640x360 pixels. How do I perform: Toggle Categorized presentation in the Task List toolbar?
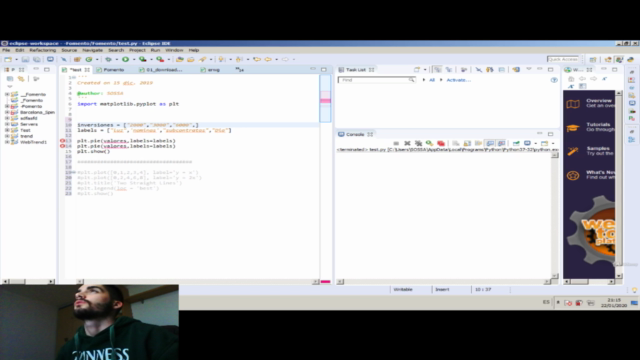[x=437, y=70]
